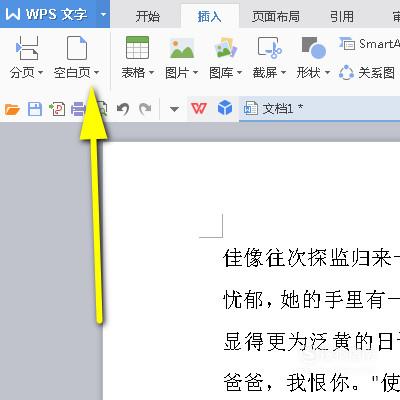The image size is (400, 400).
Task: Click the 图片 picture icon
Action: [x=182, y=48]
